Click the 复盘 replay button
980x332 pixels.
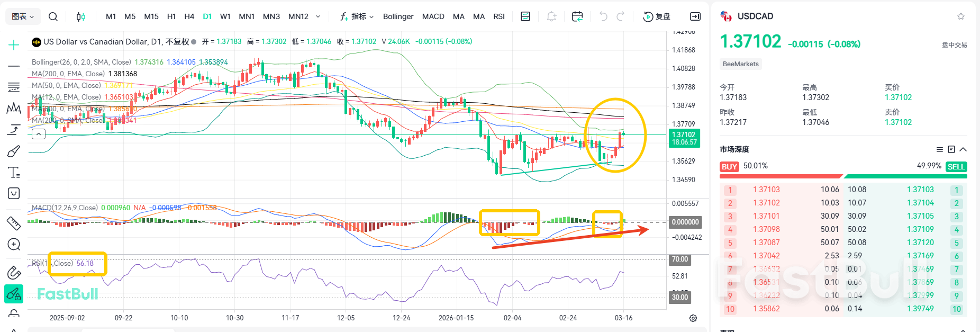coord(657,16)
